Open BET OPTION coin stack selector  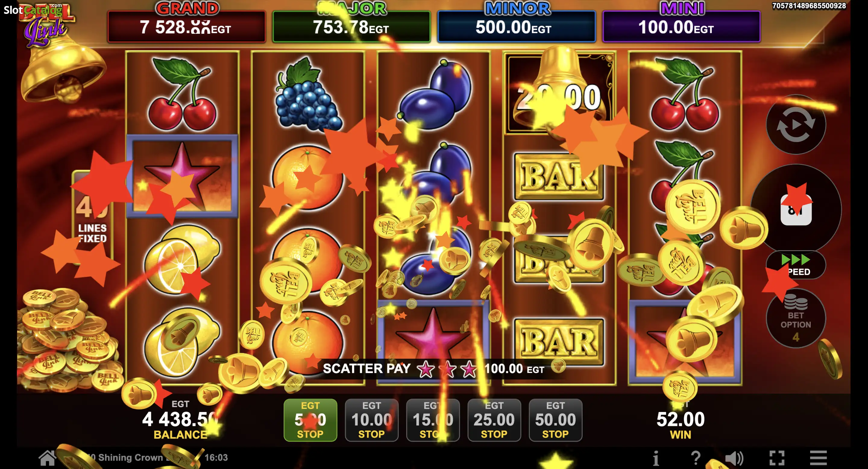796,318
